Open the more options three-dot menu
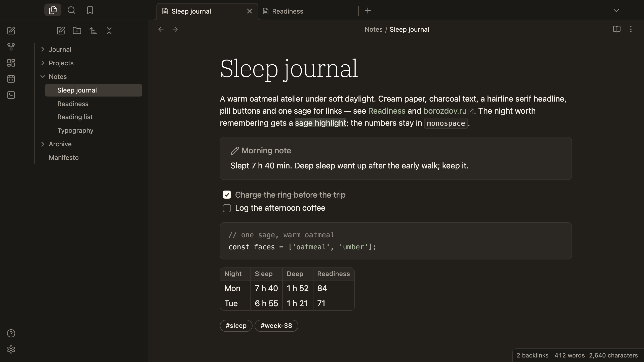 click(x=631, y=29)
